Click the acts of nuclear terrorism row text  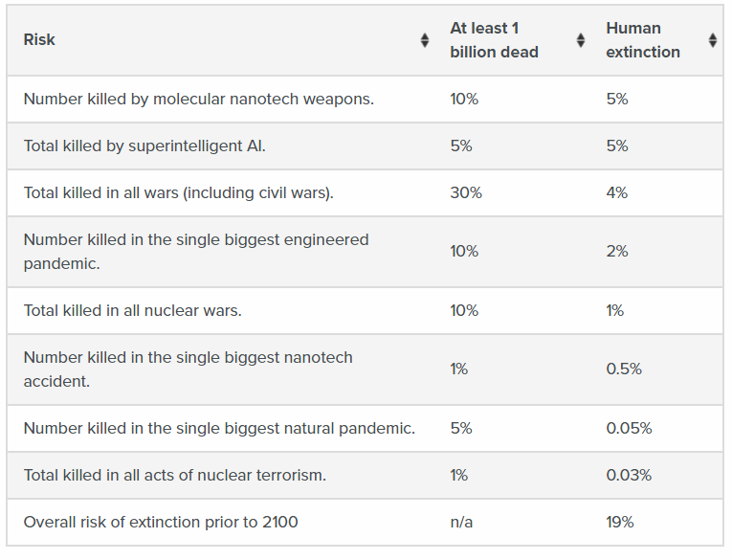pos(174,475)
